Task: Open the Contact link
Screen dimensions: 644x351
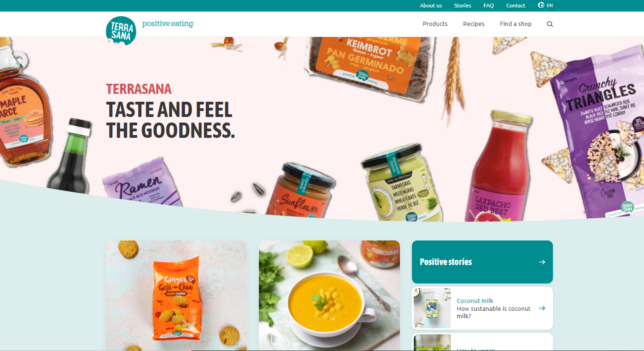Action: (515, 6)
